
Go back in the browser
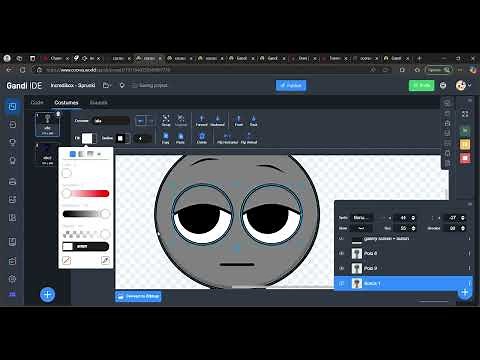(x=9, y=70)
